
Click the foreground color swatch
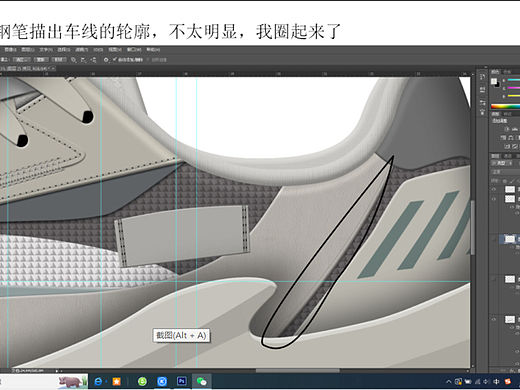pyautogui.click(x=494, y=81)
